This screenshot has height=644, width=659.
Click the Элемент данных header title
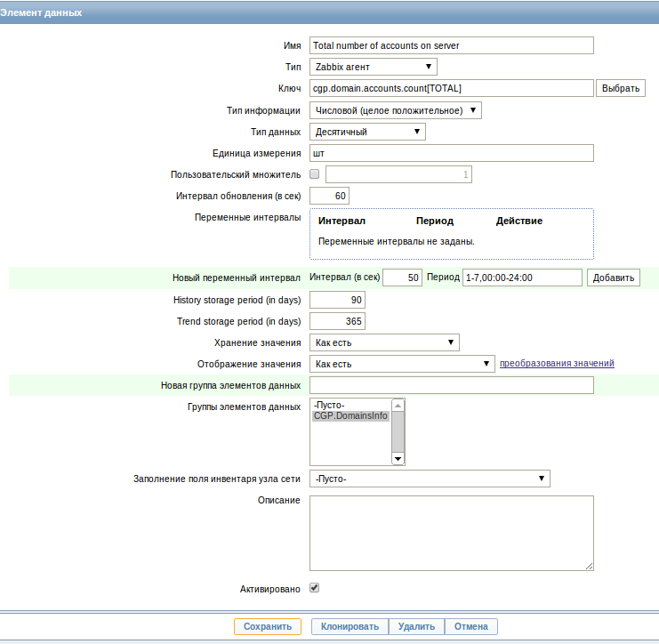(x=41, y=12)
